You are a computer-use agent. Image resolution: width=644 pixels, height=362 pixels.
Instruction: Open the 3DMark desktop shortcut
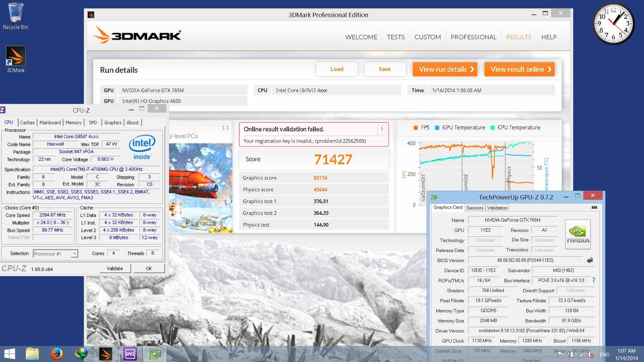click(15, 60)
